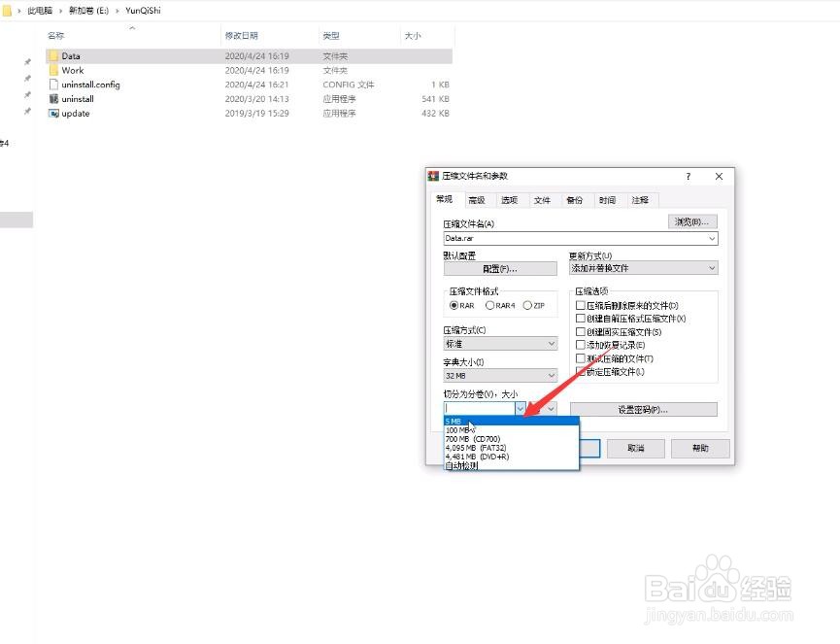This screenshot has width=840, height=644.
Task: Click the 配置 profiles button
Action: [500, 269]
